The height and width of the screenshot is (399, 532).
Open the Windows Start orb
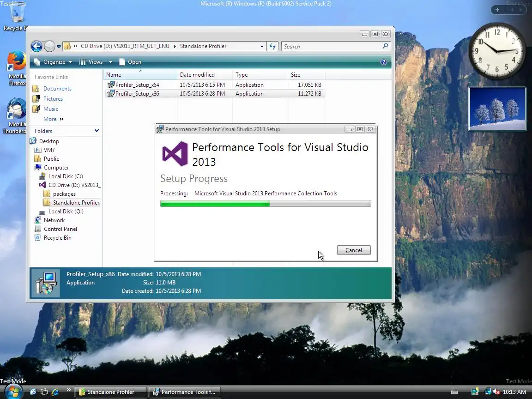click(x=13, y=392)
